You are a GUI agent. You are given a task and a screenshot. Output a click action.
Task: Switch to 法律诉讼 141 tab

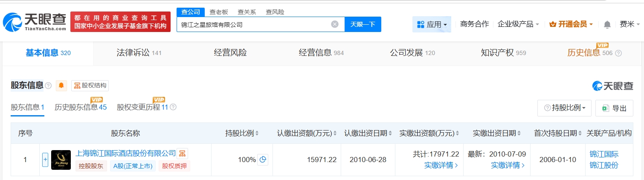pyautogui.click(x=139, y=53)
